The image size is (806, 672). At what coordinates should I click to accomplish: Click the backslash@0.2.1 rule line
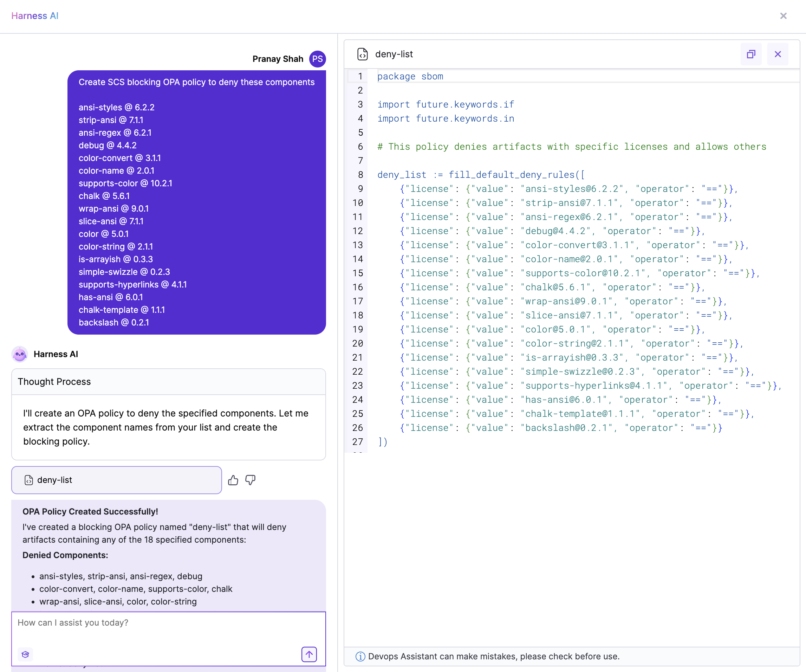coord(561,428)
